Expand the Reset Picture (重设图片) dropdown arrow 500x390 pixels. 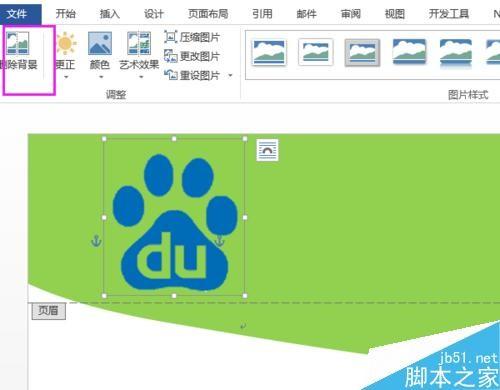[x=230, y=76]
